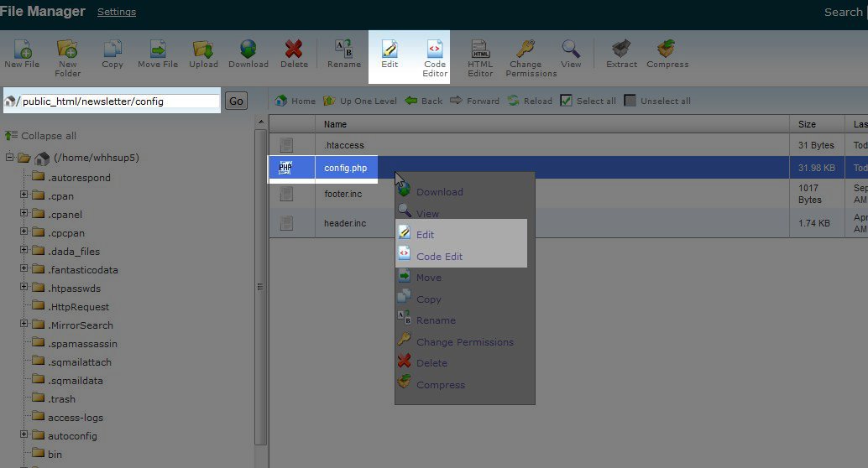Expand the .cpan folder tree node
The image size is (868, 468).
point(24,195)
